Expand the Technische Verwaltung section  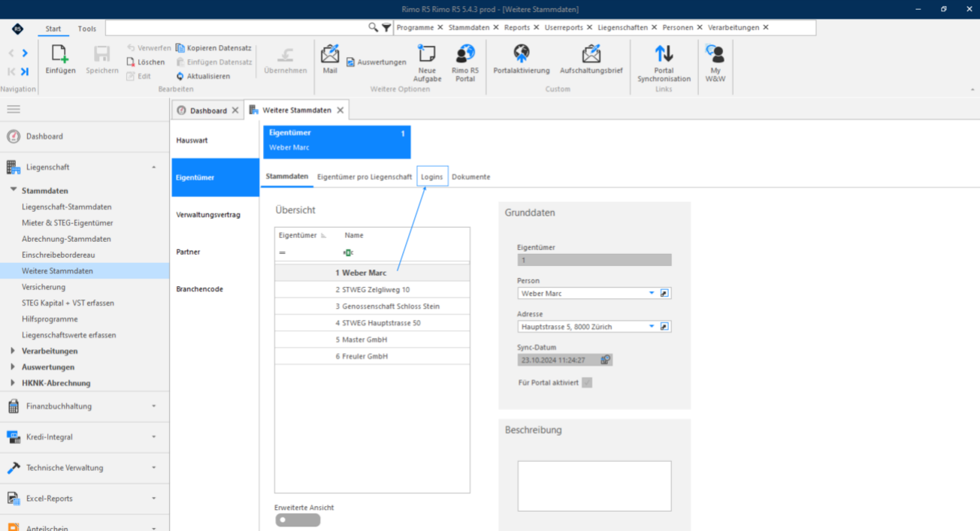[x=153, y=468]
